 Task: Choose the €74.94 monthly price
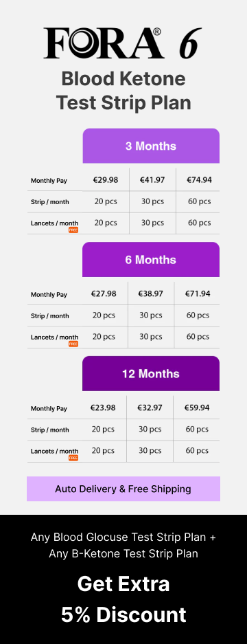click(x=200, y=180)
